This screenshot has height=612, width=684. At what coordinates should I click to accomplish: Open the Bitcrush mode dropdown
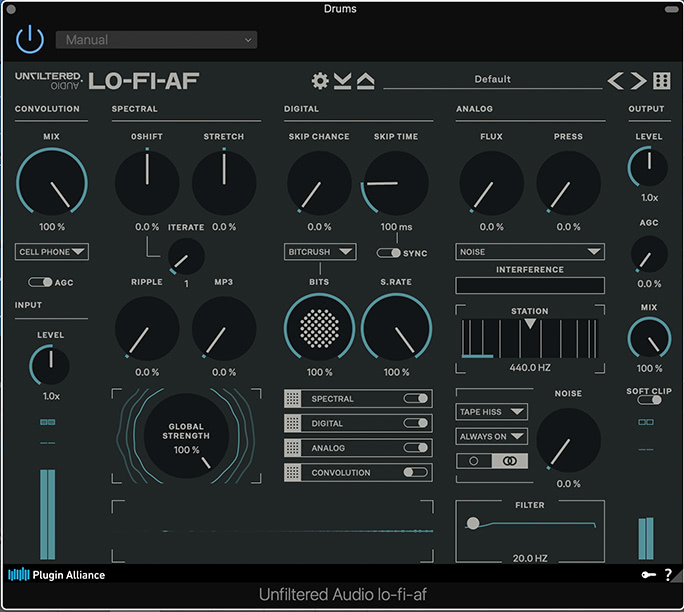320,252
